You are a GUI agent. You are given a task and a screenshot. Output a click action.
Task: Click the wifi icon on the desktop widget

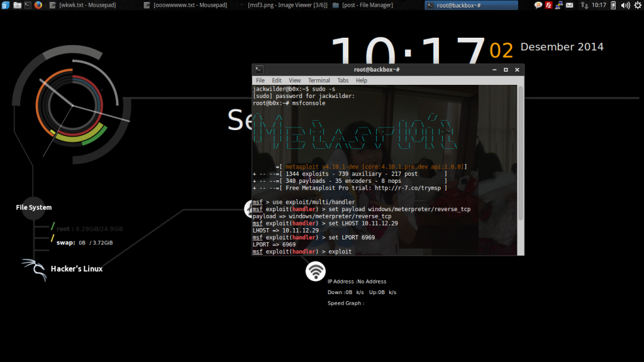[x=316, y=271]
